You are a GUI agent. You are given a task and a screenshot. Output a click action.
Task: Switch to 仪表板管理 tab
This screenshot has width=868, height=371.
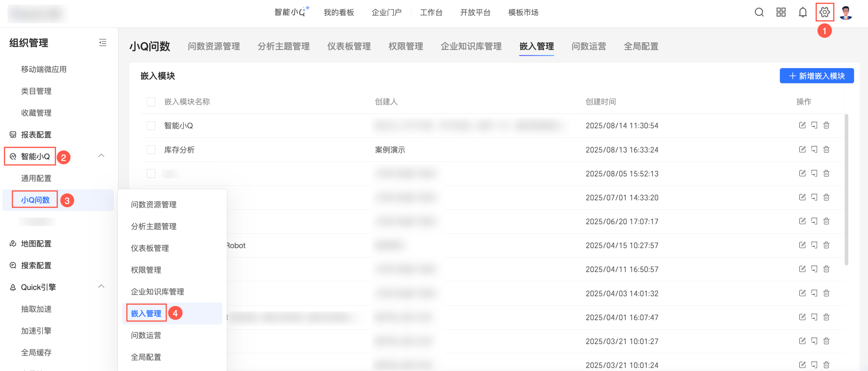pos(349,46)
